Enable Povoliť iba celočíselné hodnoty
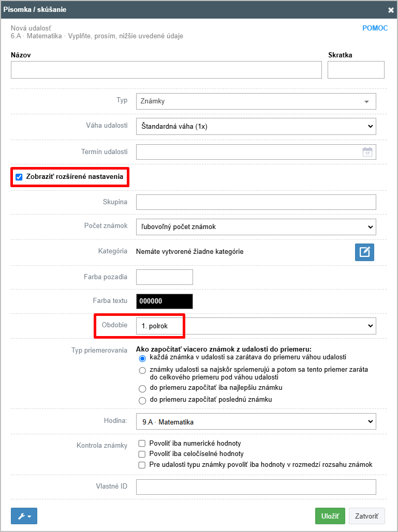This screenshot has height=532, width=398. 142,453
